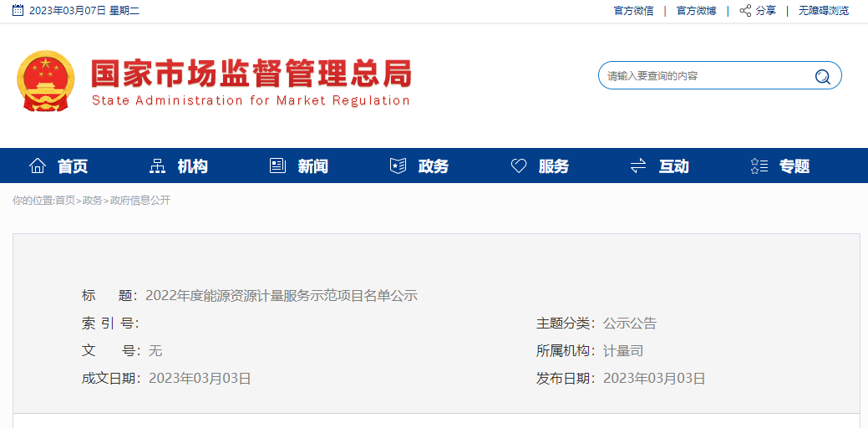Open the 机构 navigation menu item
The height and width of the screenshot is (428, 868).
click(x=193, y=166)
